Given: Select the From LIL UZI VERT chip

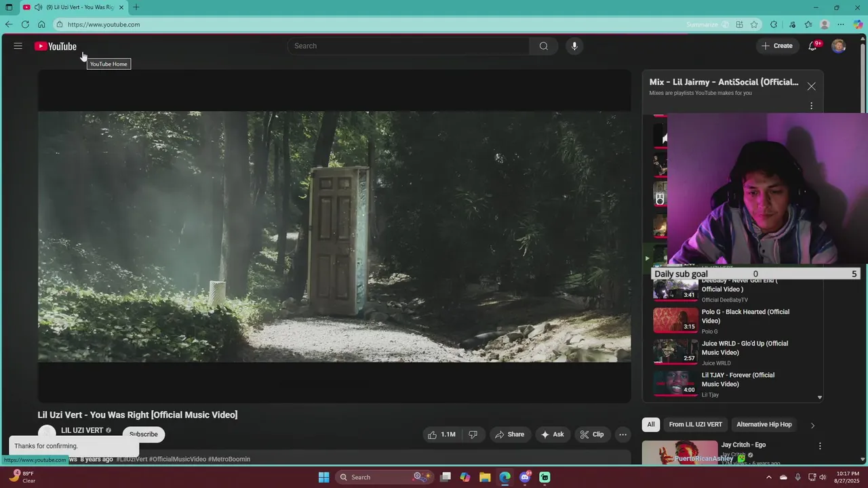Looking at the screenshot, I should point(695,424).
